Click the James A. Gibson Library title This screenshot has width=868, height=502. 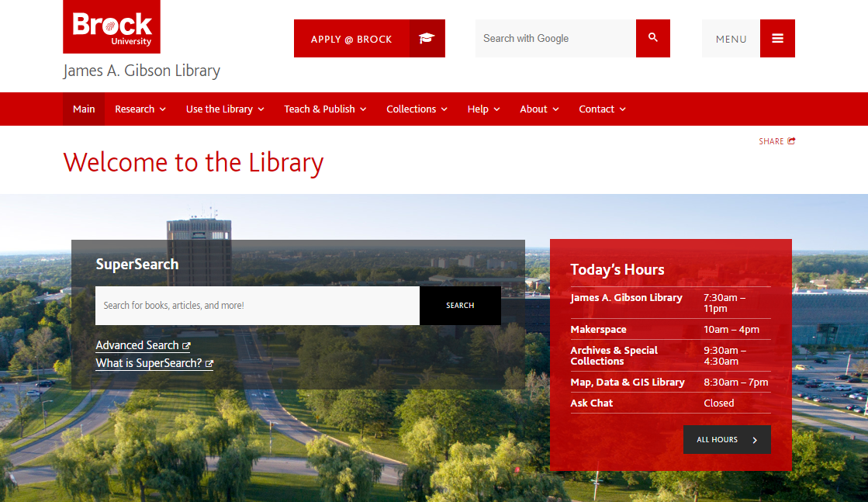tap(141, 71)
